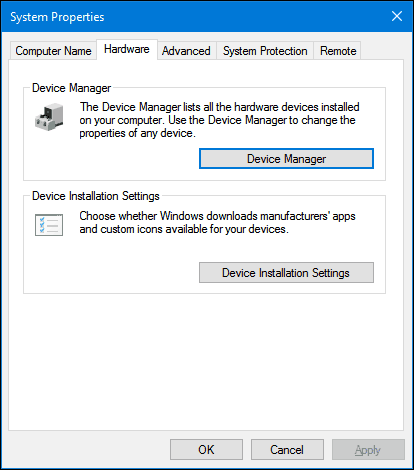Dismiss the dialog with Cancel

(287, 450)
